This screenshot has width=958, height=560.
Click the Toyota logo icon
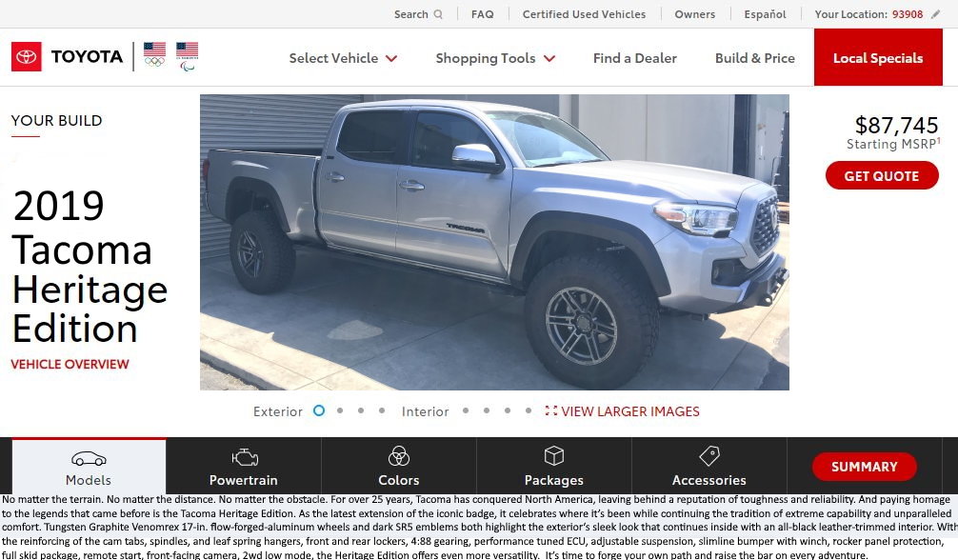click(x=27, y=57)
